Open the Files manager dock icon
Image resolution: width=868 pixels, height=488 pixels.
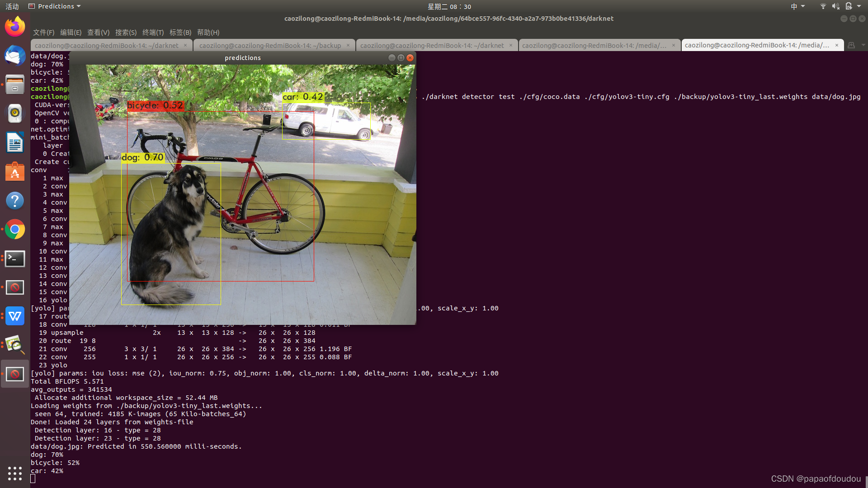tap(15, 84)
